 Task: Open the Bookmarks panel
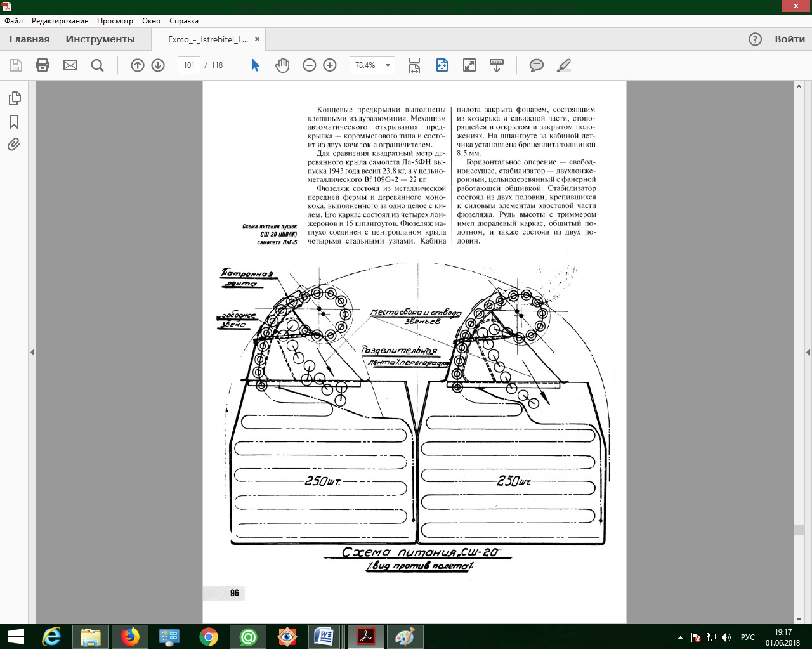coord(14,122)
